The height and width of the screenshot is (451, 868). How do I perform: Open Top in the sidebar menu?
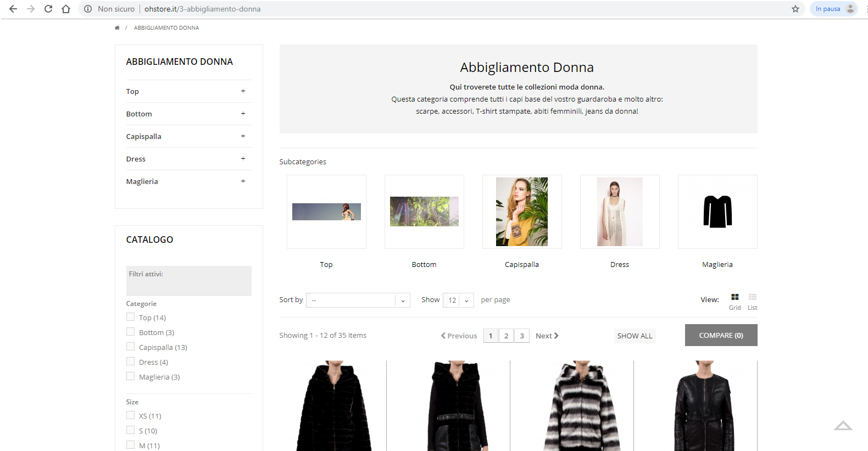point(132,92)
